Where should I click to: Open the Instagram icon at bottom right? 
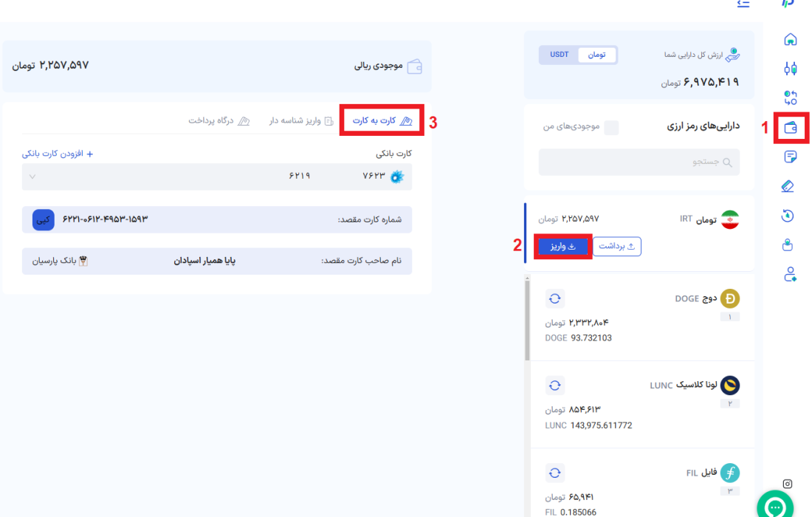[788, 484]
